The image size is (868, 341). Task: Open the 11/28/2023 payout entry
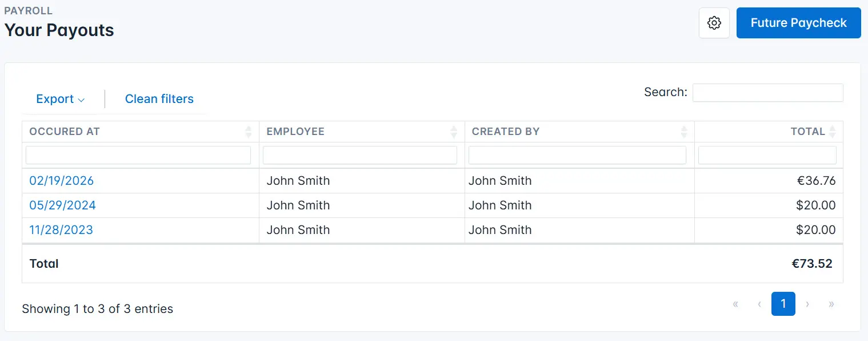pos(61,229)
